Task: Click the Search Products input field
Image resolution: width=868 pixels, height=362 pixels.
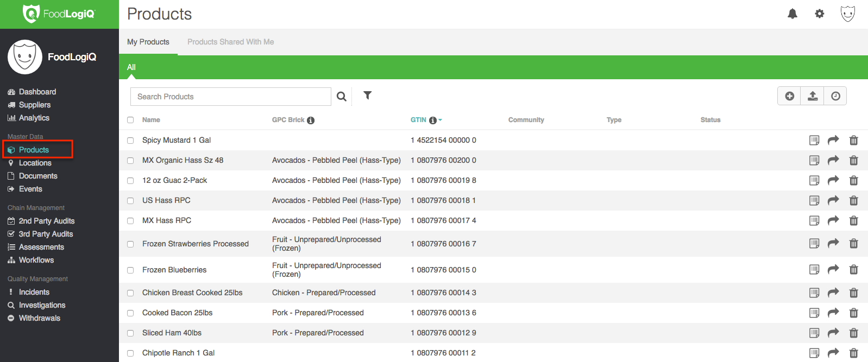Action: coord(231,97)
